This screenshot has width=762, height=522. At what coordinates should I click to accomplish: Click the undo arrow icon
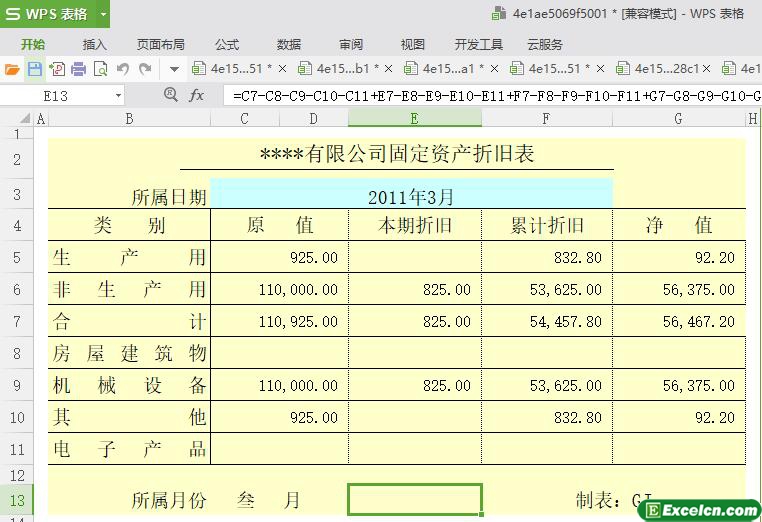(x=122, y=69)
